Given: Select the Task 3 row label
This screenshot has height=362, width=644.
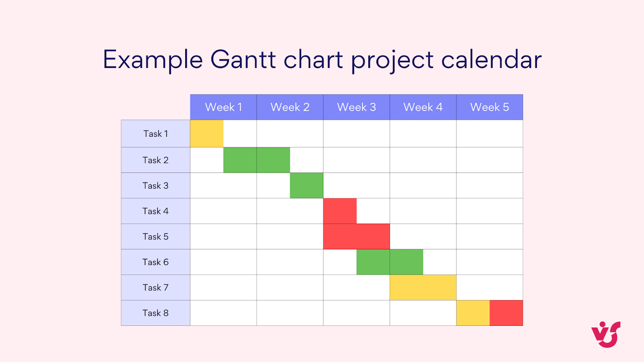Looking at the screenshot, I should (x=156, y=185).
